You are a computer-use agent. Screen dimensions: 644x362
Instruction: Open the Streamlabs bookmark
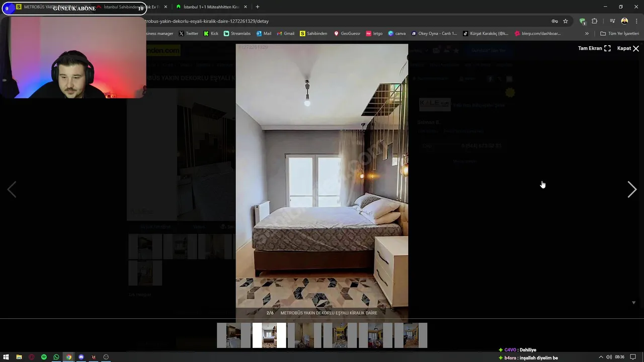click(x=237, y=34)
